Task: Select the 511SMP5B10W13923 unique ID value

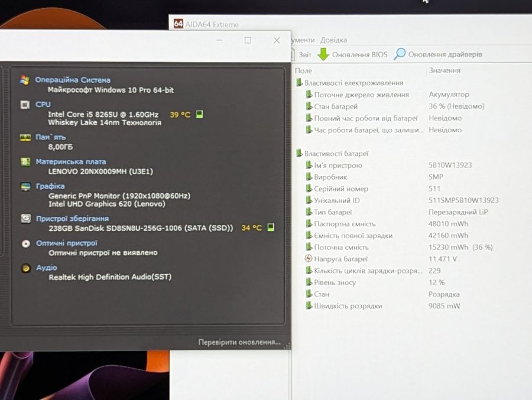Action: tap(463, 200)
